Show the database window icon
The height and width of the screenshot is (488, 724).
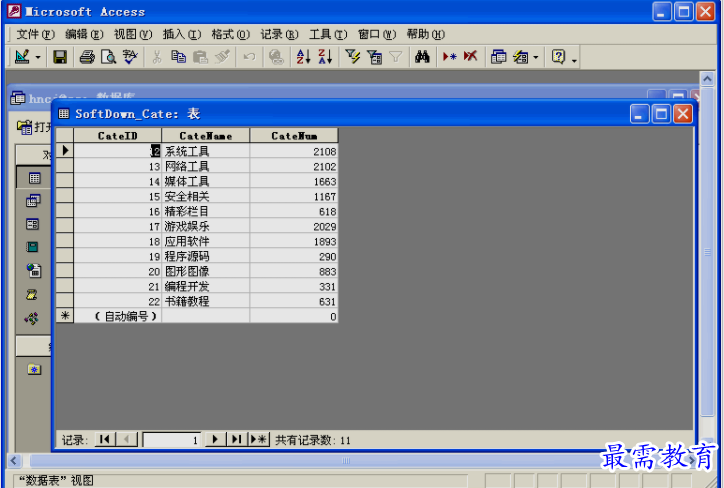pyautogui.click(x=498, y=57)
